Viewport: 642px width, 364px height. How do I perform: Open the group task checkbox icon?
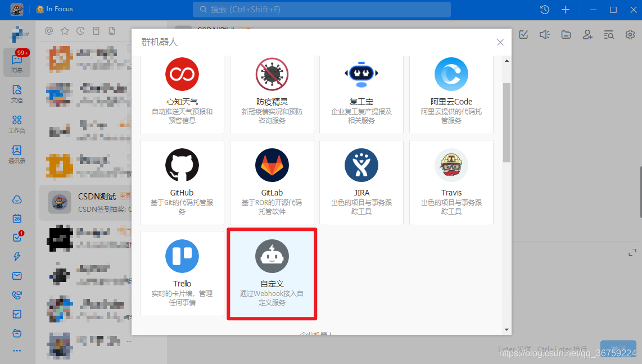point(523,35)
